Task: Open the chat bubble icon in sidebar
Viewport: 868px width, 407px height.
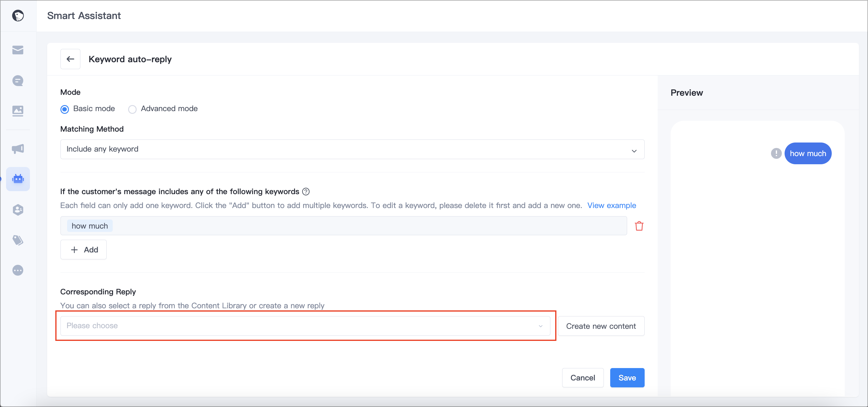Action: click(18, 81)
